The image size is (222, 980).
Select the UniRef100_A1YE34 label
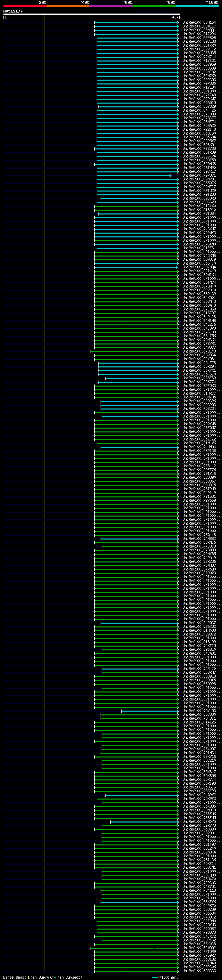pyautogui.click(x=199, y=88)
